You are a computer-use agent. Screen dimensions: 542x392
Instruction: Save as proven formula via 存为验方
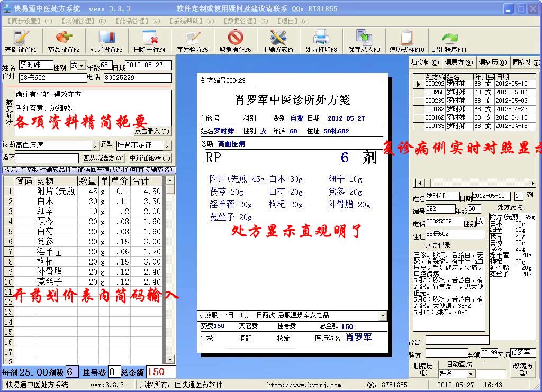(x=192, y=41)
